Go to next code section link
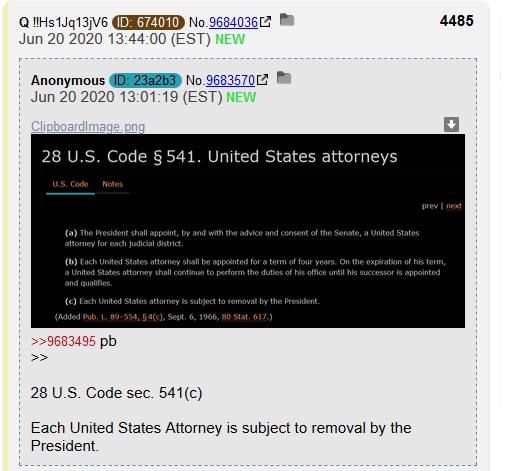Viewport: 514px width, 471px height. click(x=454, y=206)
